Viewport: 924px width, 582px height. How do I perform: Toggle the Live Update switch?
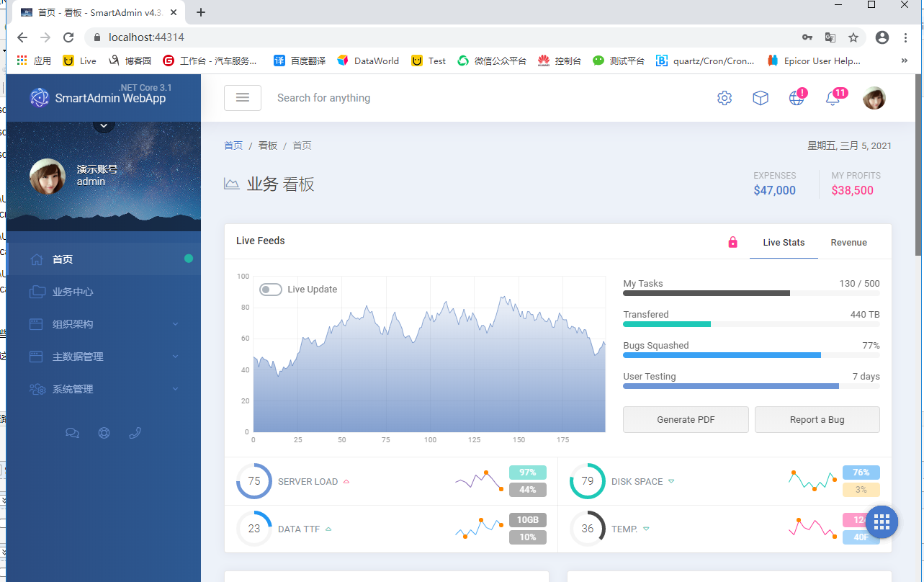[271, 290]
